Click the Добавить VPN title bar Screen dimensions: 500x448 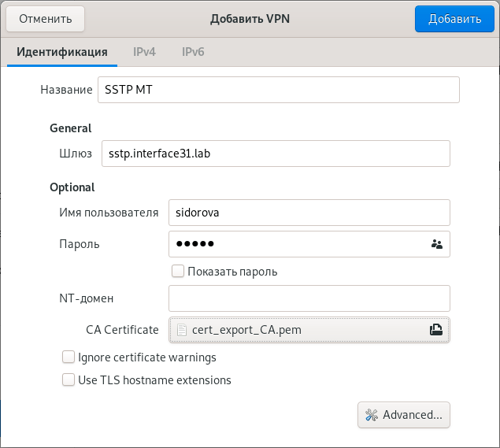250,18
